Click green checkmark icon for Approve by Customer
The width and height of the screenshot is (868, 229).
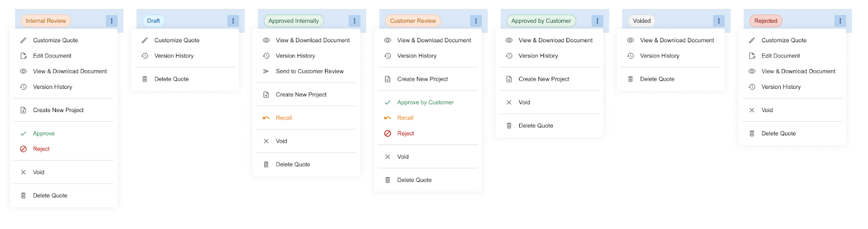pos(387,102)
